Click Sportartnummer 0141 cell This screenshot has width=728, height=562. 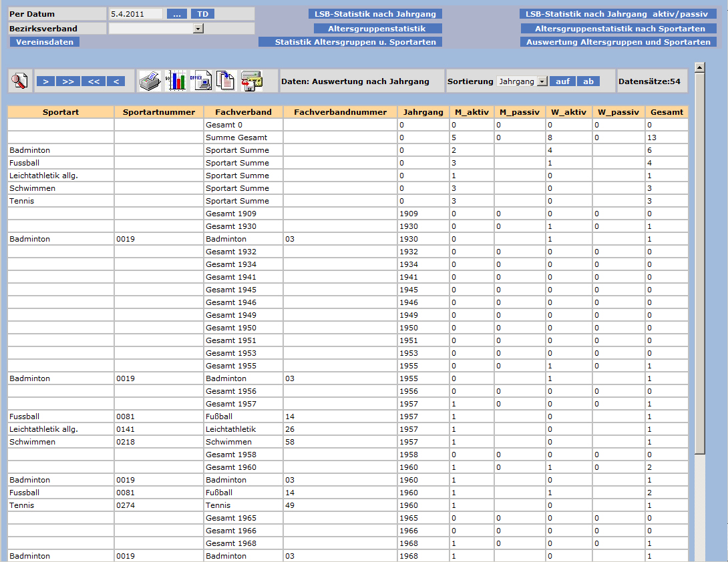click(x=159, y=430)
